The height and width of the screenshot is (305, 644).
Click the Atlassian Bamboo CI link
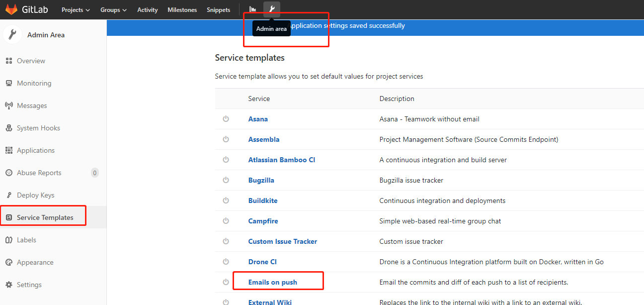pos(282,160)
